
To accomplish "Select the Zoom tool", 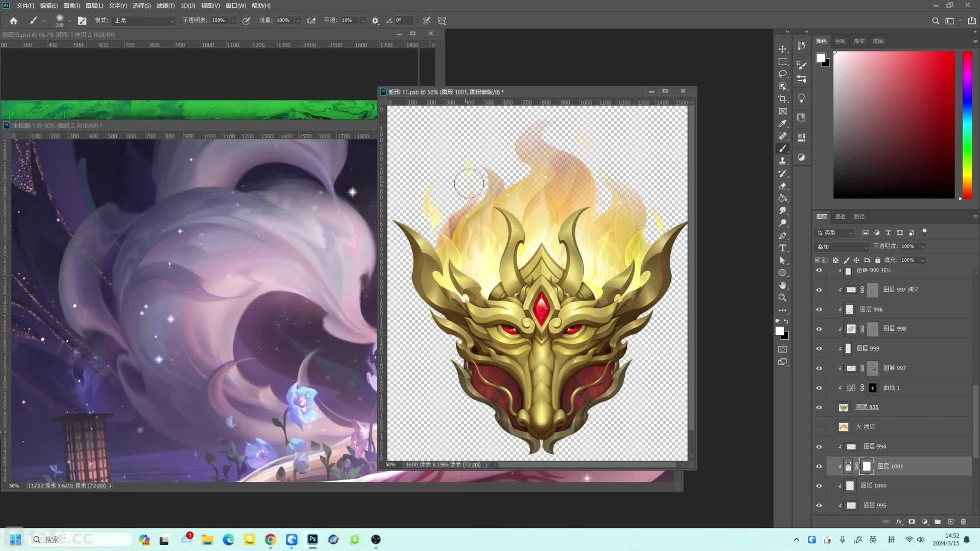I will [x=782, y=298].
